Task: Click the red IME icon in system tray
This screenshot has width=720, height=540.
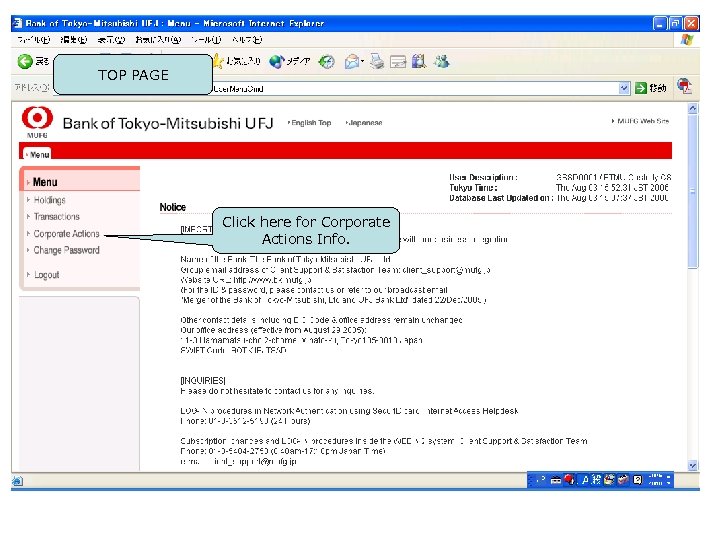Action: [x=569, y=480]
